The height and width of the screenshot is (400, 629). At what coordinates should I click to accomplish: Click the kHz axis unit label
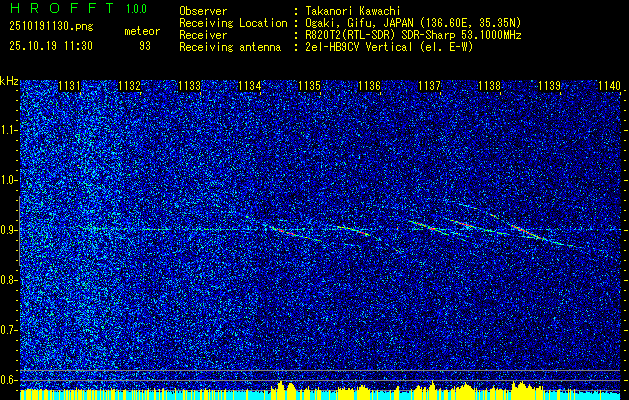(x=9, y=81)
